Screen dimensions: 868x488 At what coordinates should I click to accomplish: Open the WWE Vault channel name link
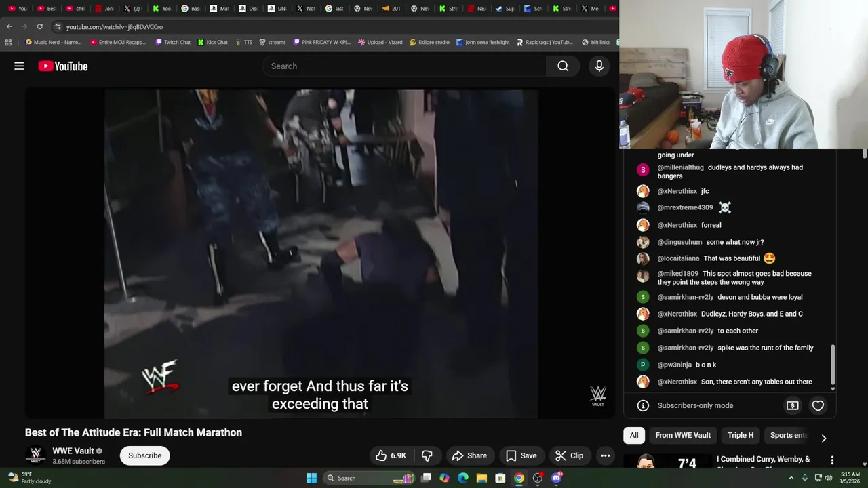click(x=73, y=451)
